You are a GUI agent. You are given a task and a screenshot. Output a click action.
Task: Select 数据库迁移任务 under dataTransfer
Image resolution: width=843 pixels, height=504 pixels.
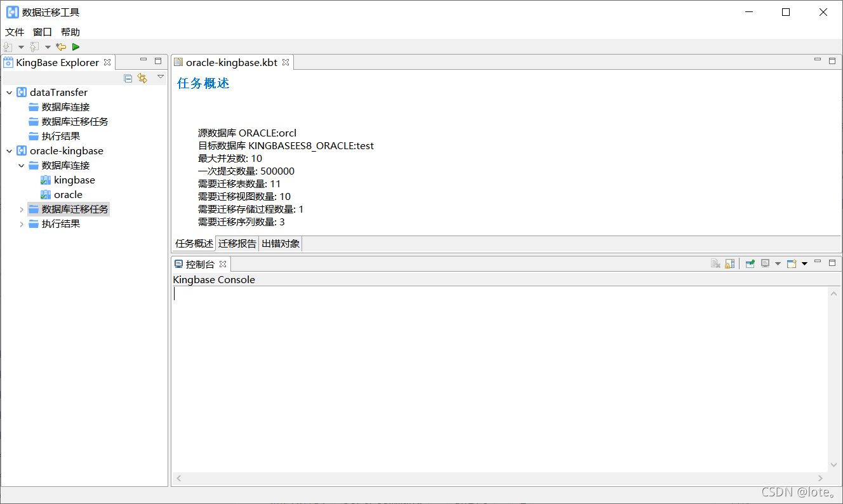tap(69, 122)
